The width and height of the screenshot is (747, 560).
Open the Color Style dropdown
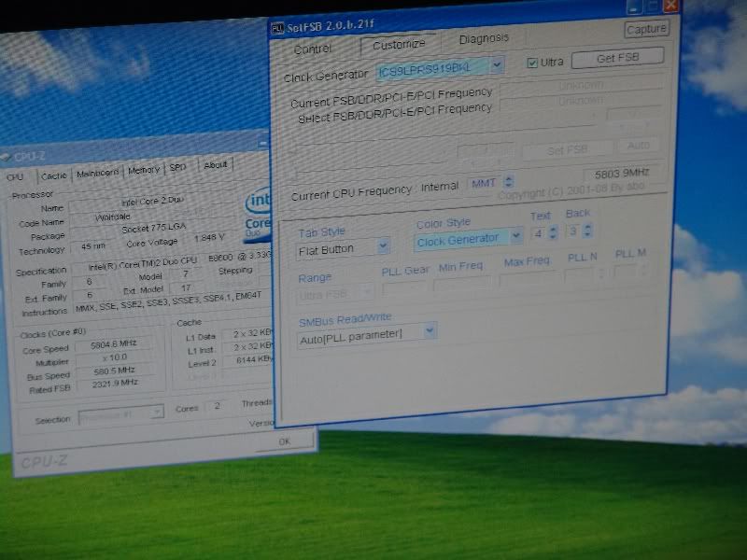click(x=514, y=238)
